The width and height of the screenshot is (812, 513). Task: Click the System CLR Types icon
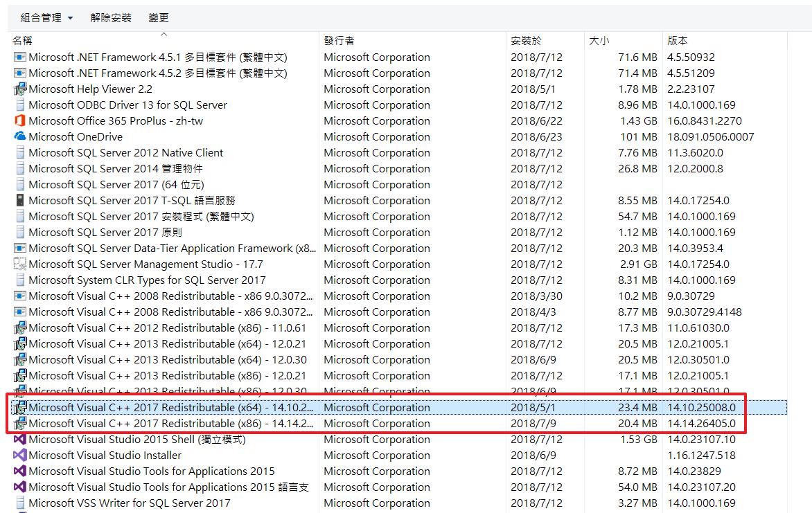pos(19,280)
